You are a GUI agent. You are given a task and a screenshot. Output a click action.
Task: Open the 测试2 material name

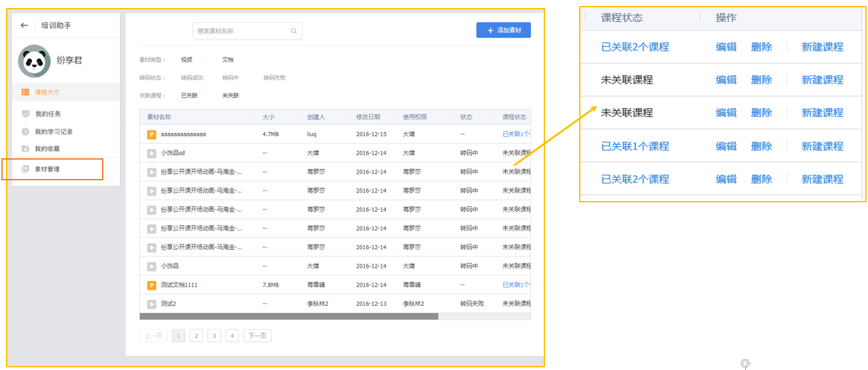pyautogui.click(x=168, y=304)
